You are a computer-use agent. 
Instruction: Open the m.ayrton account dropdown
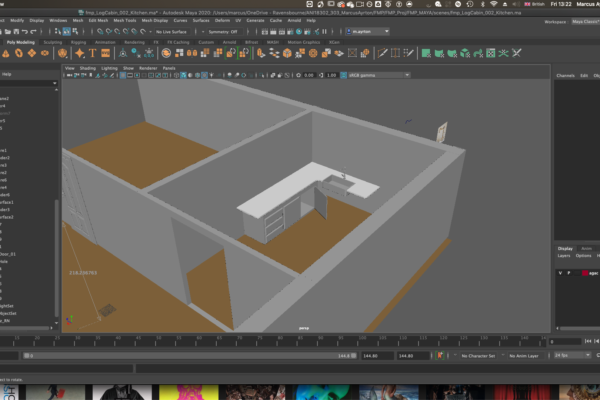tap(368, 32)
